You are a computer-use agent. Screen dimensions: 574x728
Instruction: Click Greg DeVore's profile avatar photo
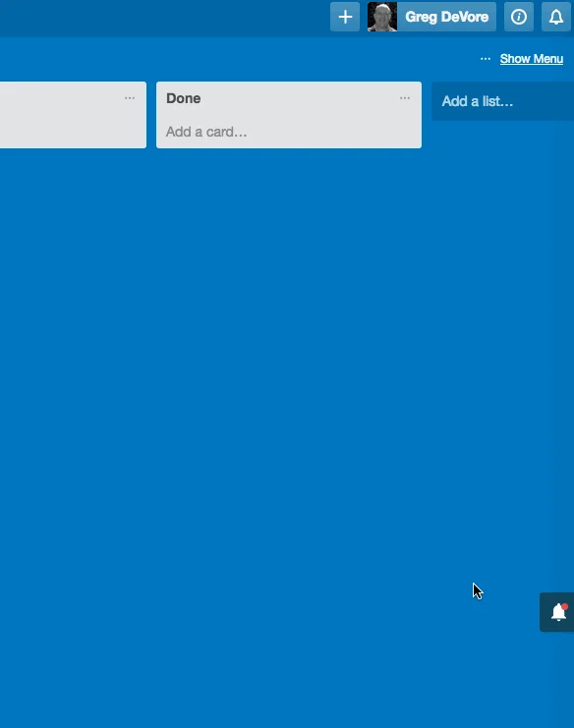(382, 17)
